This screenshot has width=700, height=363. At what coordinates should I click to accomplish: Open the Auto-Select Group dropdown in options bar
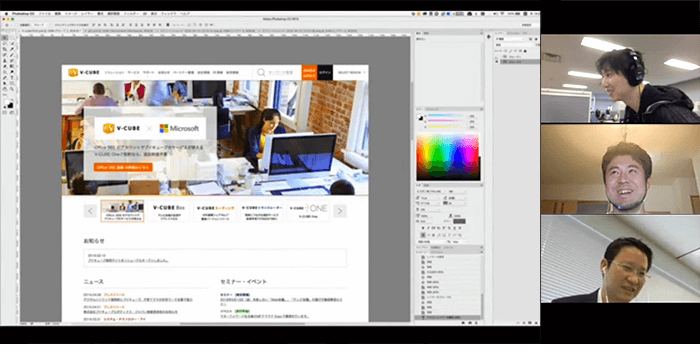coord(40,25)
